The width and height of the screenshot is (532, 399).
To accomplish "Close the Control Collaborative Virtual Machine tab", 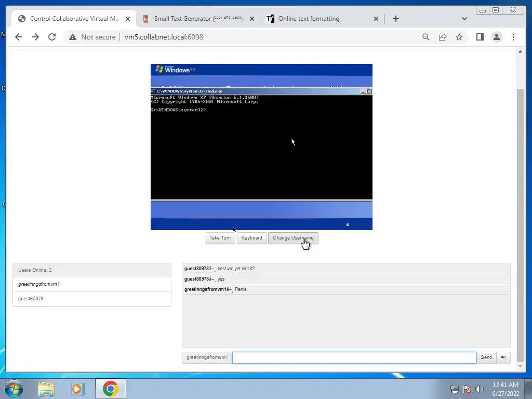I will pos(128,19).
